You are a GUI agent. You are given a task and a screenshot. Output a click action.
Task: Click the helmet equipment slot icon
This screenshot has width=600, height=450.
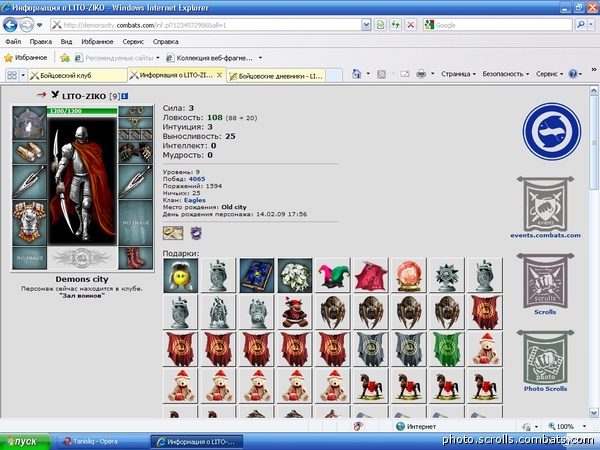[x=29, y=123]
